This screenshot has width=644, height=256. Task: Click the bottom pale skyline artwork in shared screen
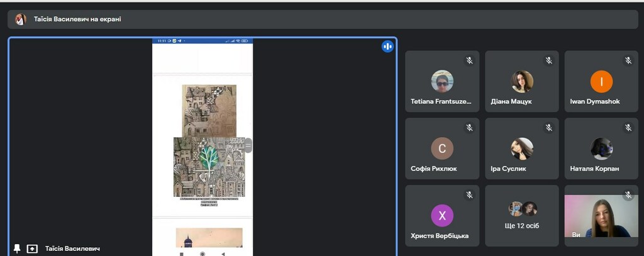209,238
